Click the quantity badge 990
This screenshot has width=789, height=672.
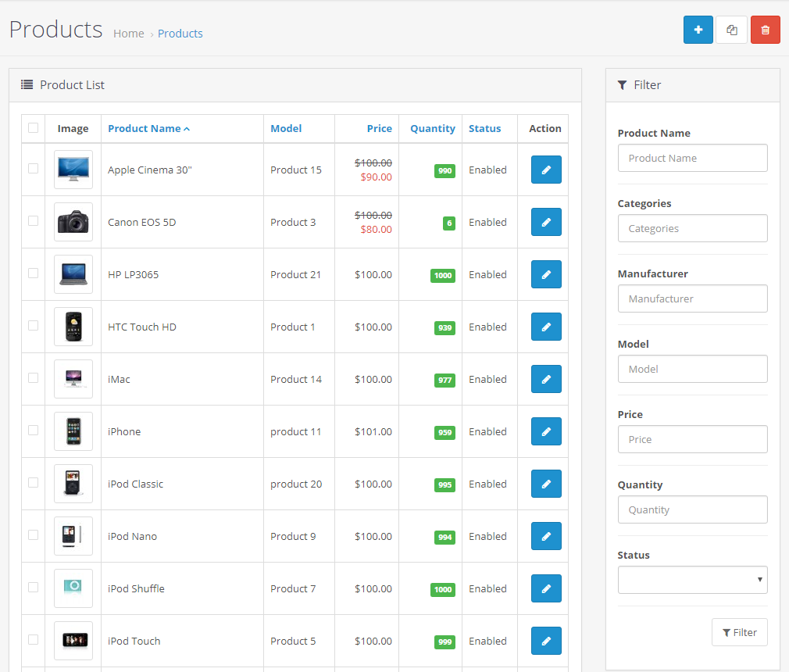point(444,170)
